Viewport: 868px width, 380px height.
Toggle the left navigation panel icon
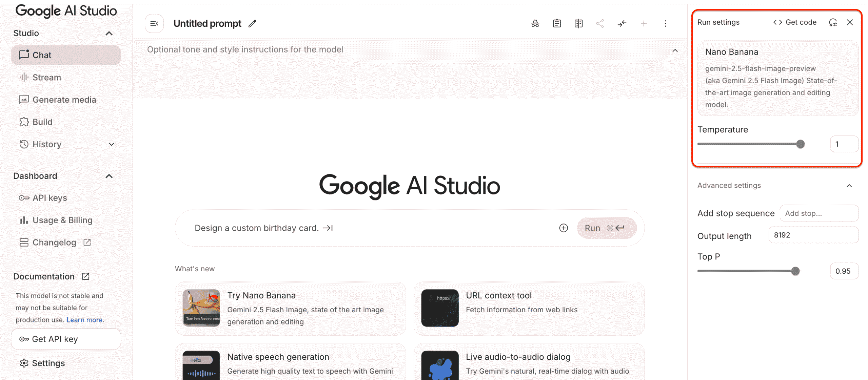point(154,23)
